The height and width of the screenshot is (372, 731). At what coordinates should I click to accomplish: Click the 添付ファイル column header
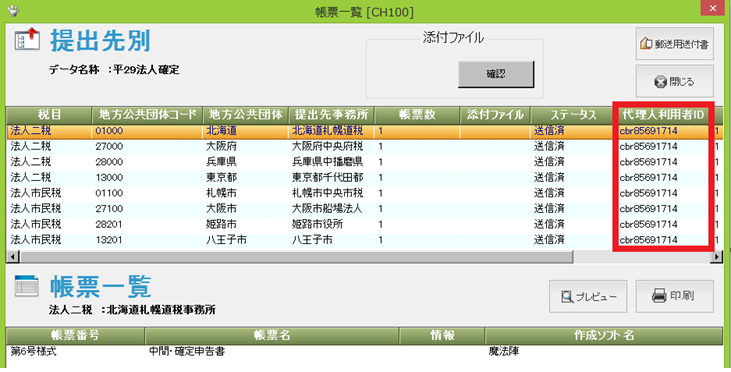(495, 115)
